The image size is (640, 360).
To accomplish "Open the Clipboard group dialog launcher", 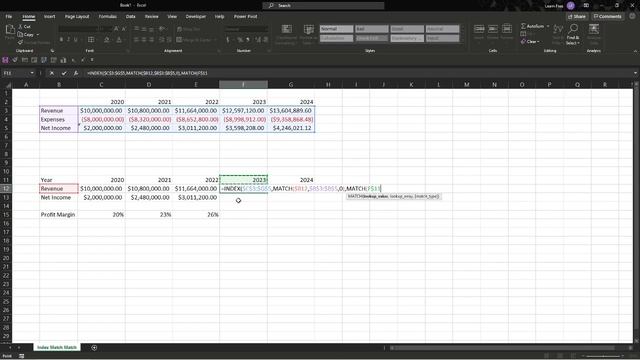I will 52,51.
